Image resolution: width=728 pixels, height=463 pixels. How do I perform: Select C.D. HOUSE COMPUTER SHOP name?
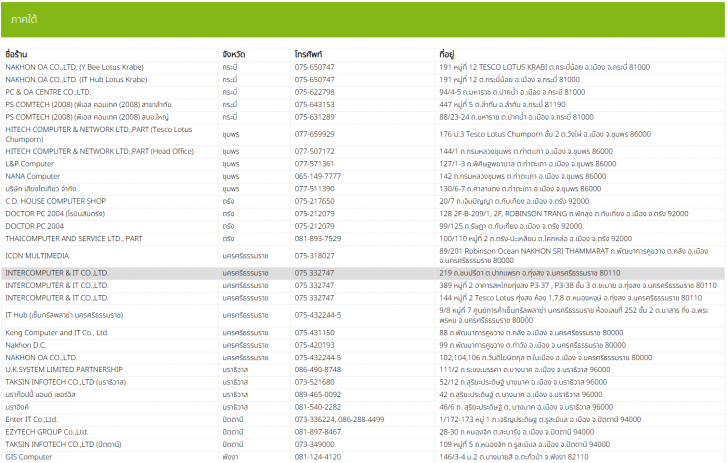click(x=56, y=201)
